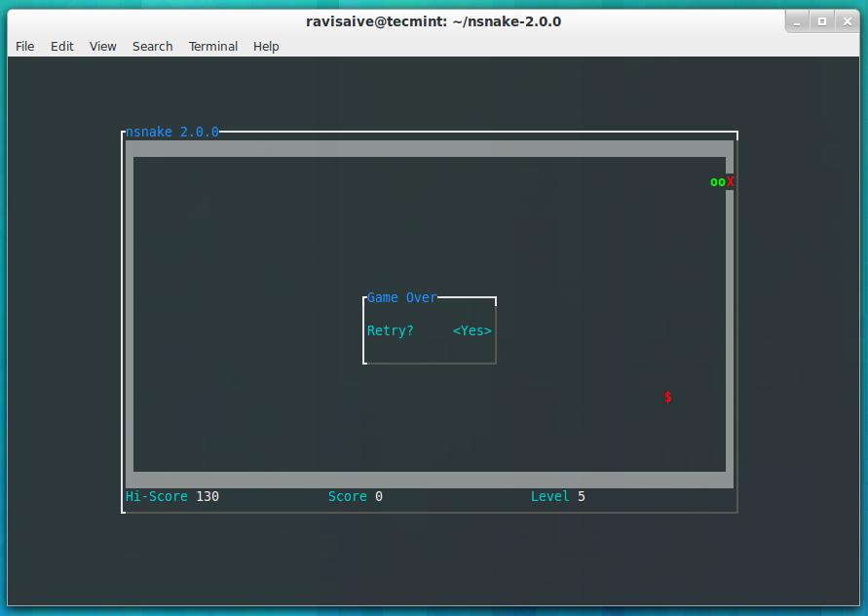Open the File menu
The height and width of the screenshot is (616, 868).
coord(24,46)
